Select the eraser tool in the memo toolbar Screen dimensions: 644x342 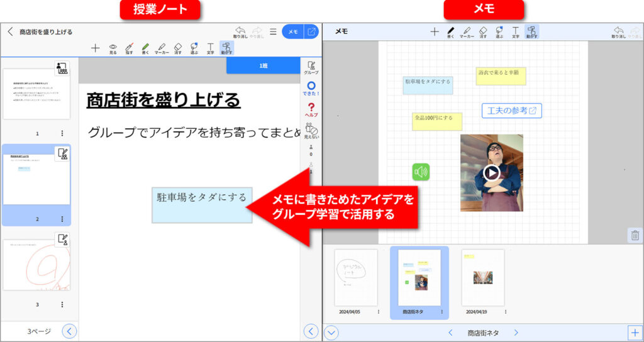(x=483, y=32)
